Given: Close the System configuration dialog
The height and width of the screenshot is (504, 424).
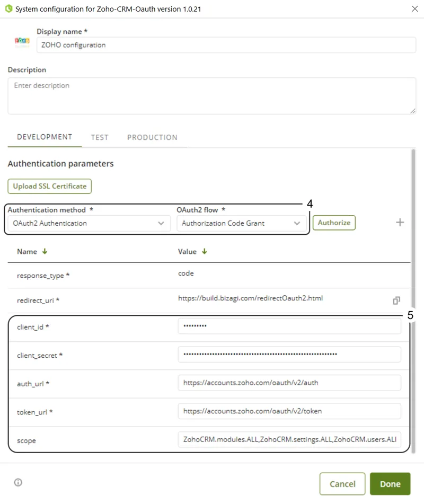Looking at the screenshot, I should pos(414,8).
